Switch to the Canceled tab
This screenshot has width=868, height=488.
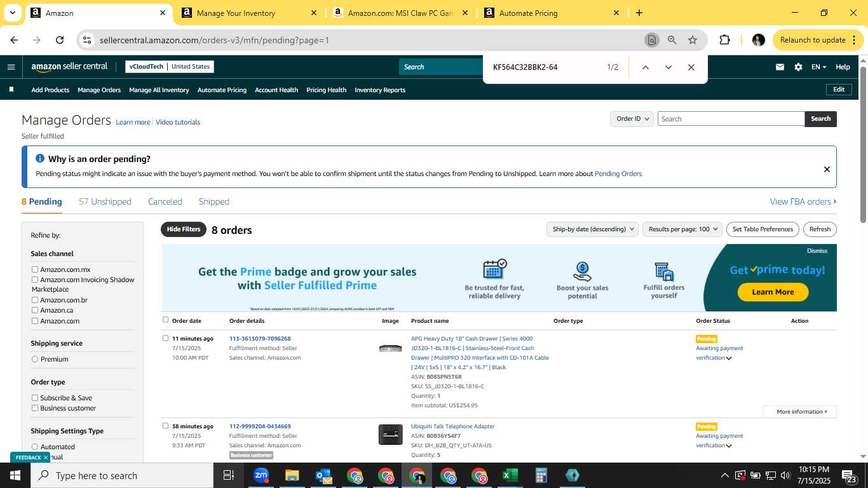pos(165,201)
